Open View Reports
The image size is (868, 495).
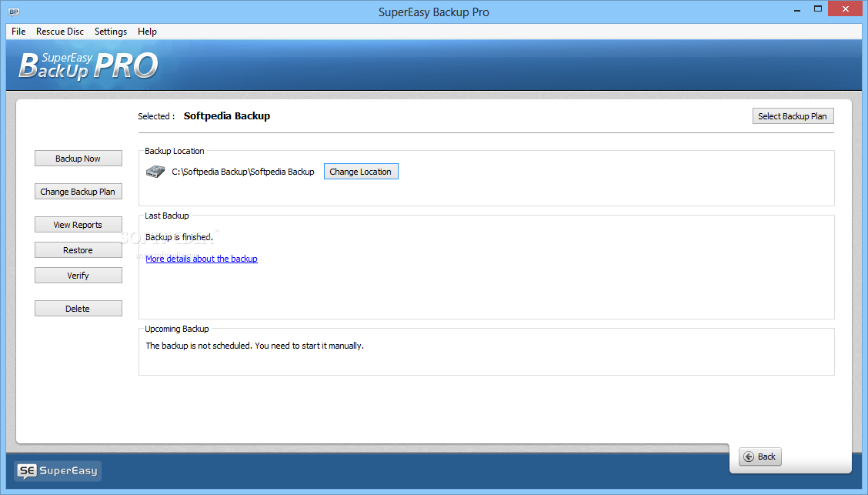pos(78,225)
